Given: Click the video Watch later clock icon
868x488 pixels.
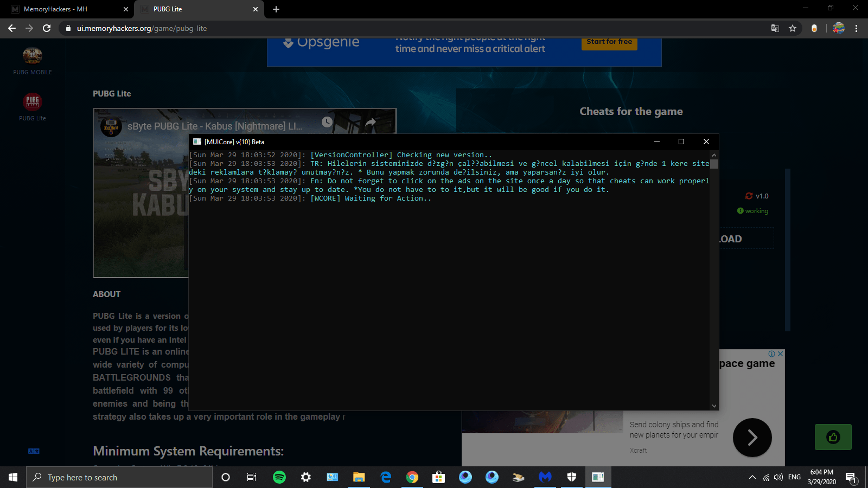Looking at the screenshot, I should [327, 122].
